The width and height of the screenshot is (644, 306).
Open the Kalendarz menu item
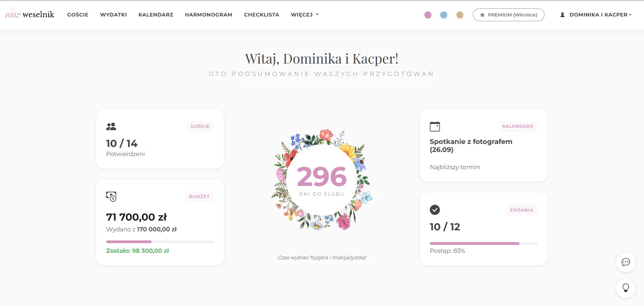click(x=156, y=15)
